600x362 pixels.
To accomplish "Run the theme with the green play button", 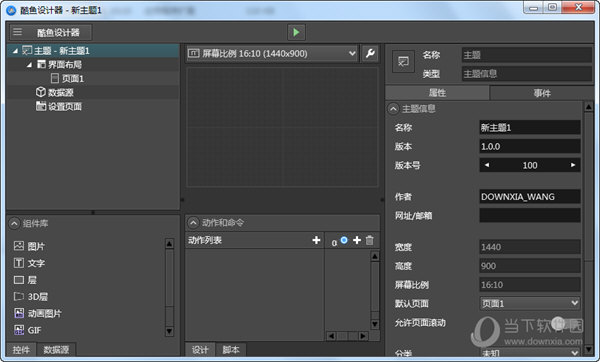I will 296,32.
